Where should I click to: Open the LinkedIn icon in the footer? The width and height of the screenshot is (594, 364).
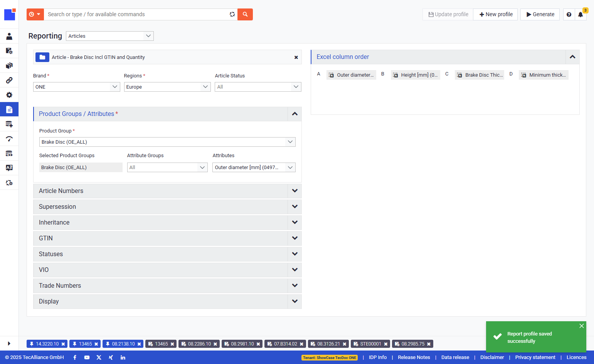pyautogui.click(x=123, y=357)
